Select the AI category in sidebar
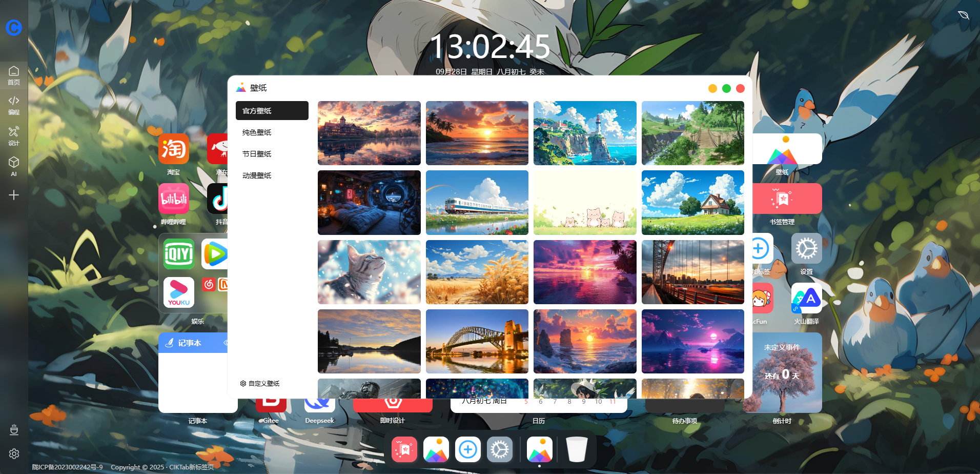The image size is (980, 474). click(x=14, y=166)
